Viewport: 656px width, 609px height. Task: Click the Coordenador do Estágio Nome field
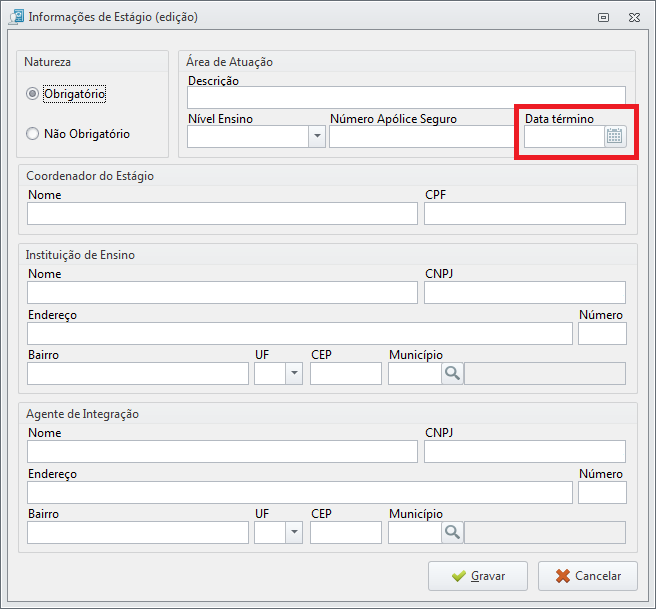[x=222, y=213]
